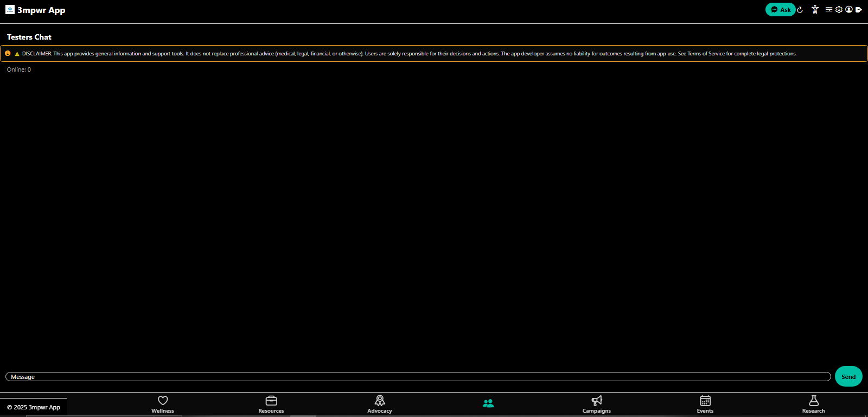Select the highlighted community people tab

pos(488,403)
